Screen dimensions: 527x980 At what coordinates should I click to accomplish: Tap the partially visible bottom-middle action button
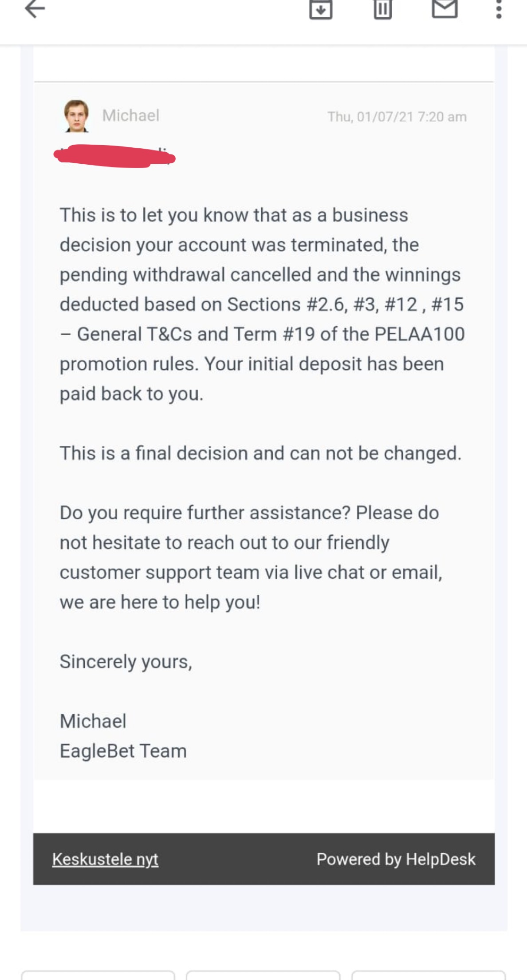[263, 976]
